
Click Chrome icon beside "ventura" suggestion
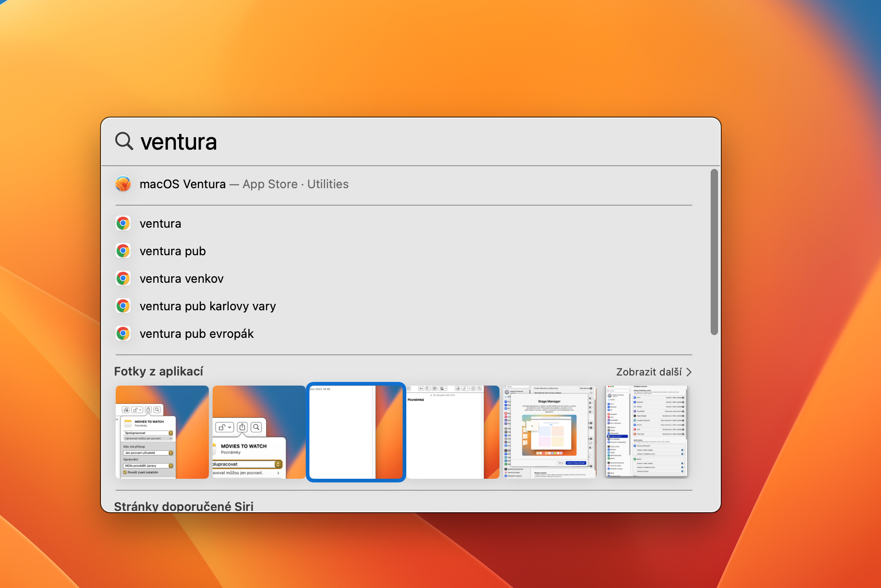click(x=123, y=224)
